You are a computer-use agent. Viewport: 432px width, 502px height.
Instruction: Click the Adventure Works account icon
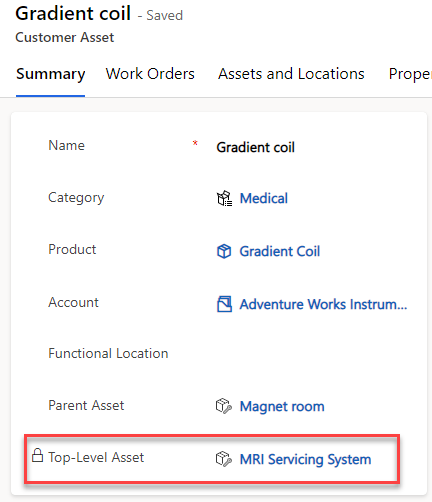[224, 304]
